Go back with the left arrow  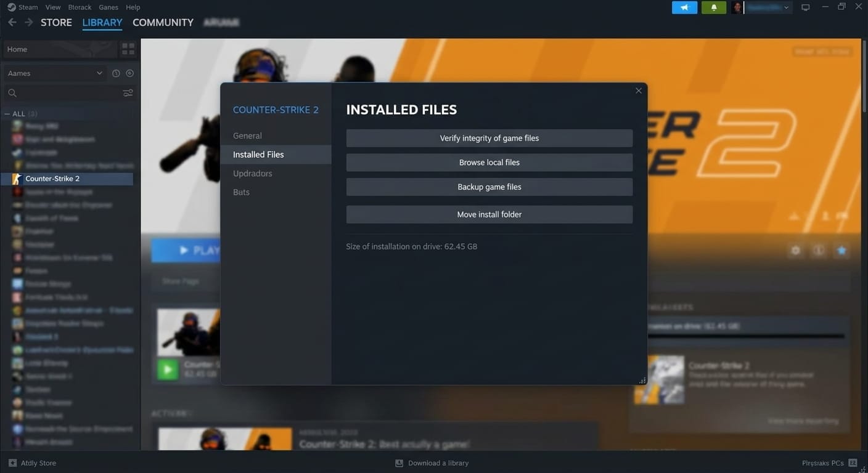pos(12,22)
